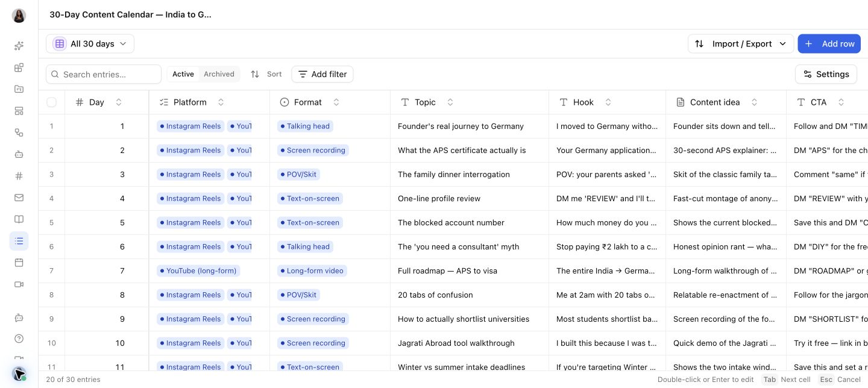
Task: Open the help question mark icon
Action: [19, 339]
